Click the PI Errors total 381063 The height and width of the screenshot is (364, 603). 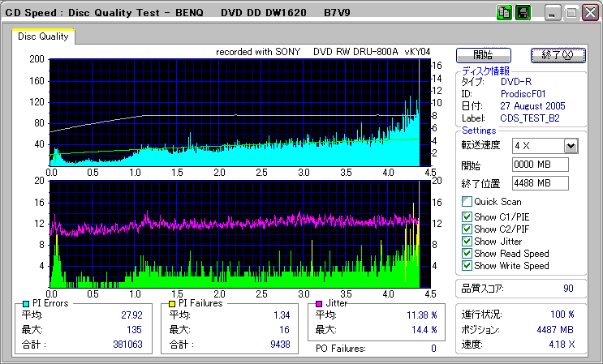(127, 344)
